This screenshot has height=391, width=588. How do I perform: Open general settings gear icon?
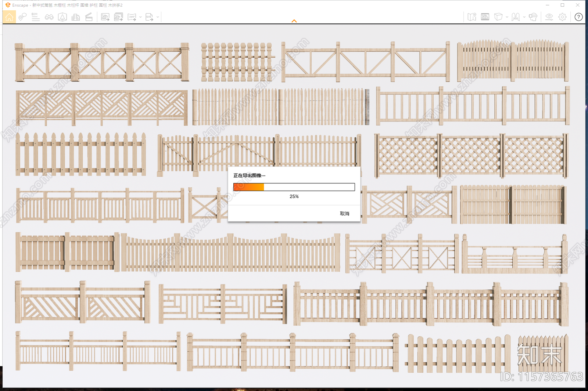[x=562, y=17]
